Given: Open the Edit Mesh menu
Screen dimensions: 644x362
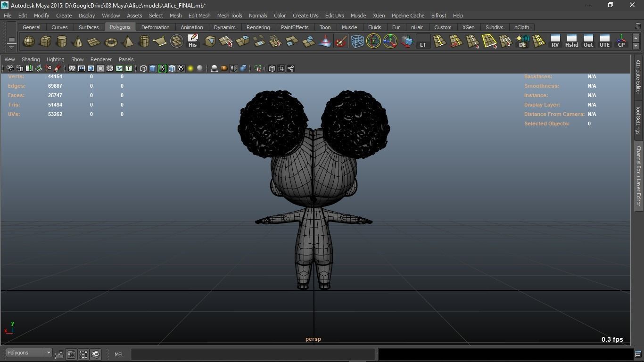Looking at the screenshot, I should [199, 16].
